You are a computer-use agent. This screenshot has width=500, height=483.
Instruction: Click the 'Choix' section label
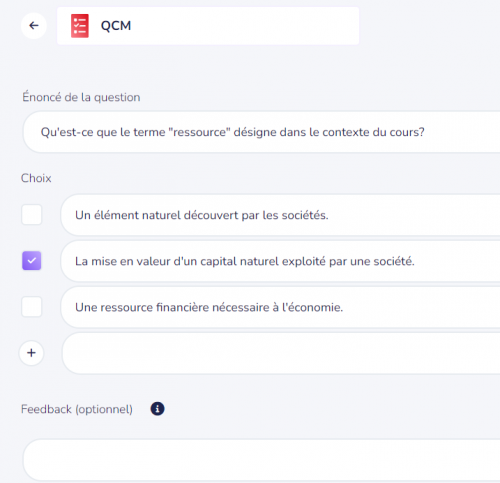36,178
